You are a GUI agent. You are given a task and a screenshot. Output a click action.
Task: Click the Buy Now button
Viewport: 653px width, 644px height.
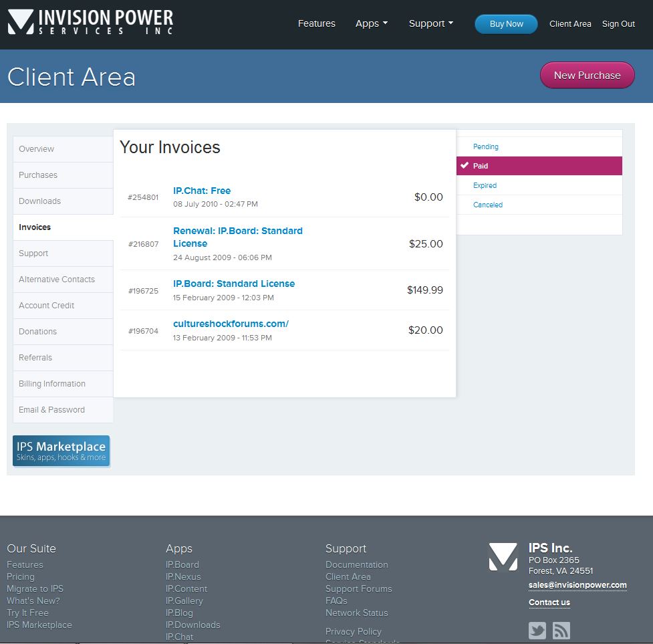506,24
